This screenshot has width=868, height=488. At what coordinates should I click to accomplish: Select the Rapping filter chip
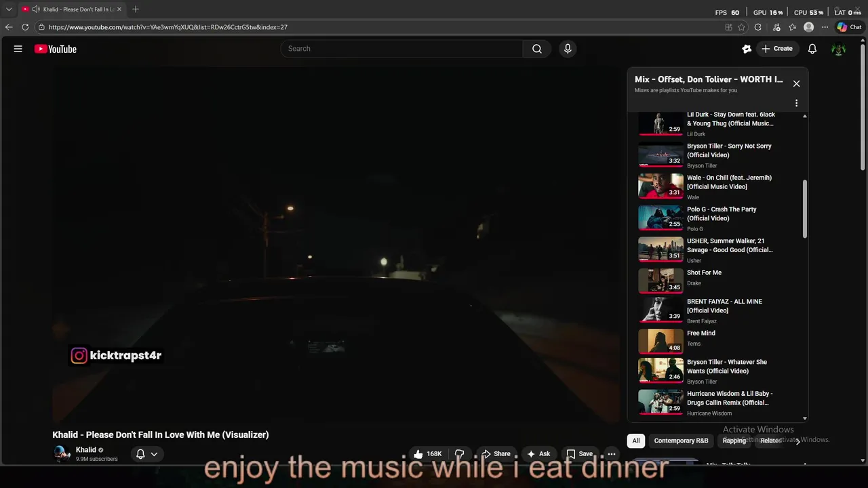[734, 441]
